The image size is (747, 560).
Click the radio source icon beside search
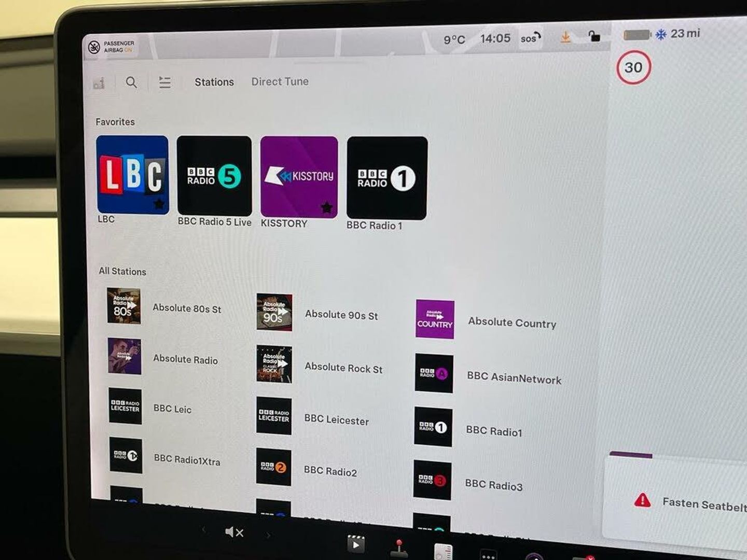(99, 83)
